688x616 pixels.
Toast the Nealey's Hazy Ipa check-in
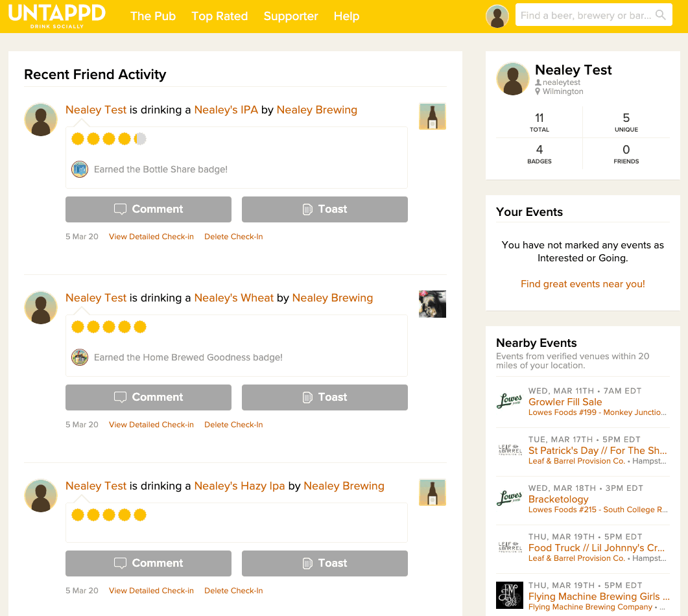point(325,563)
